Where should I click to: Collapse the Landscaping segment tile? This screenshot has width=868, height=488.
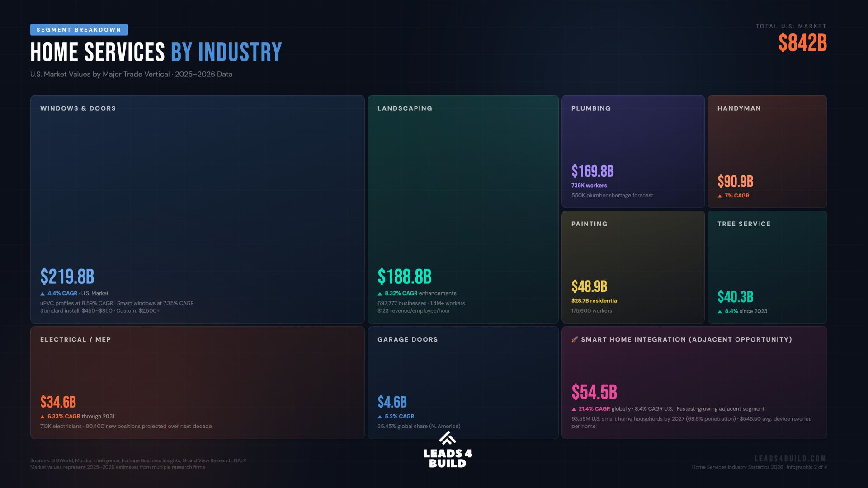pos(462,210)
